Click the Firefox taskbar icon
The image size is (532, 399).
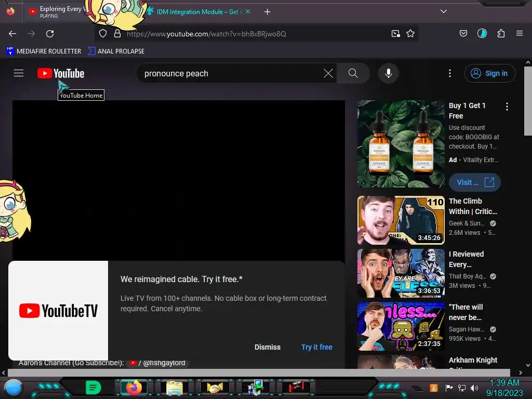134,388
